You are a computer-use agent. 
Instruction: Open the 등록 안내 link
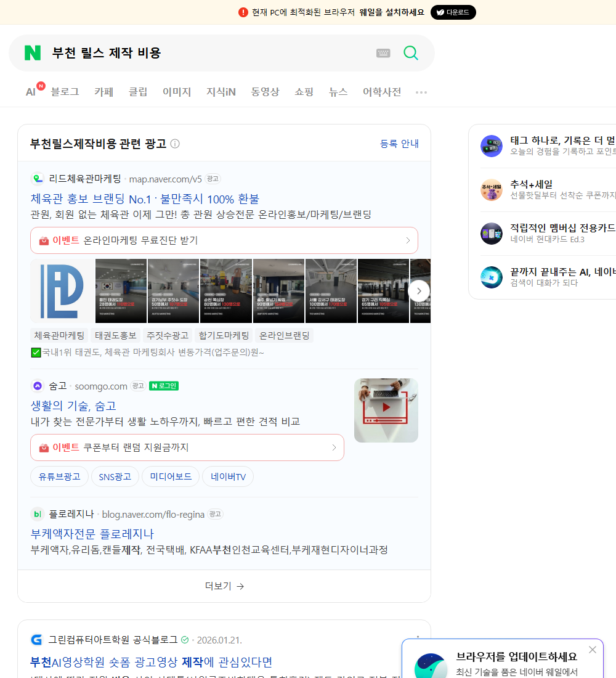click(399, 144)
